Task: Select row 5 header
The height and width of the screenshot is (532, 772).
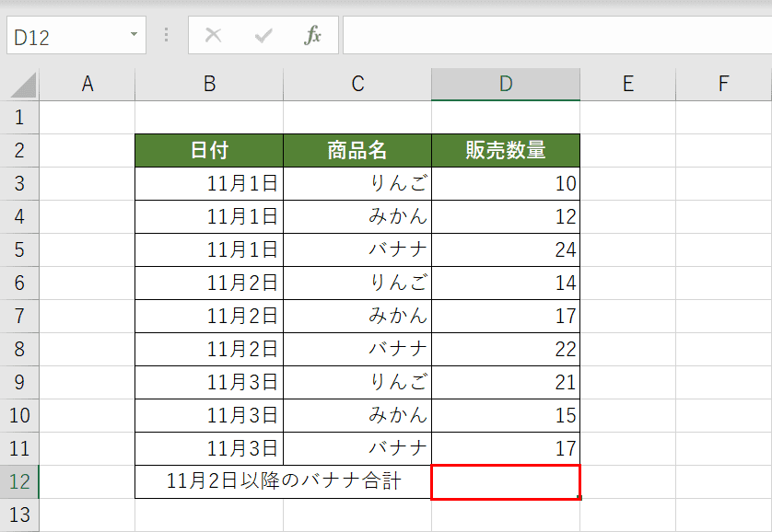Action: (19, 249)
